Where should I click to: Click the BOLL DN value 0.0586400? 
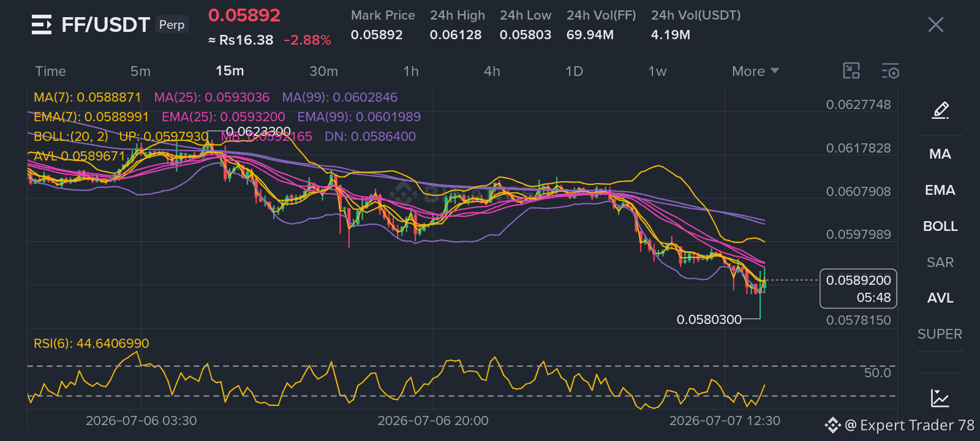(x=370, y=137)
